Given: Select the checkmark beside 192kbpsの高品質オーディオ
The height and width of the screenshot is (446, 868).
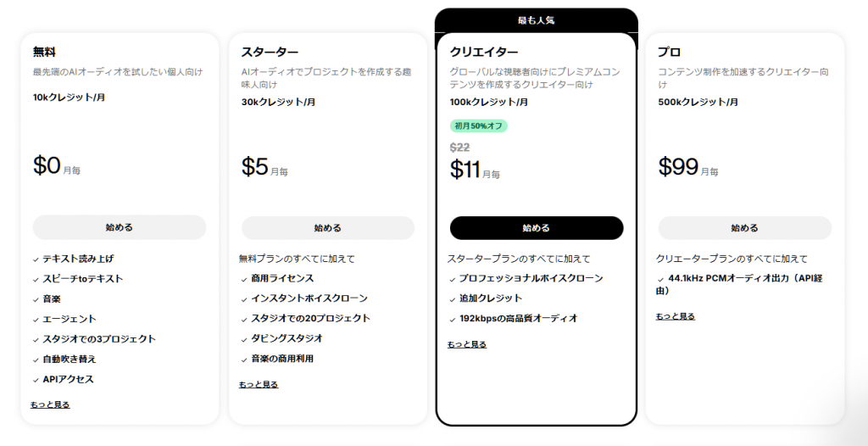Looking at the screenshot, I should click(453, 319).
